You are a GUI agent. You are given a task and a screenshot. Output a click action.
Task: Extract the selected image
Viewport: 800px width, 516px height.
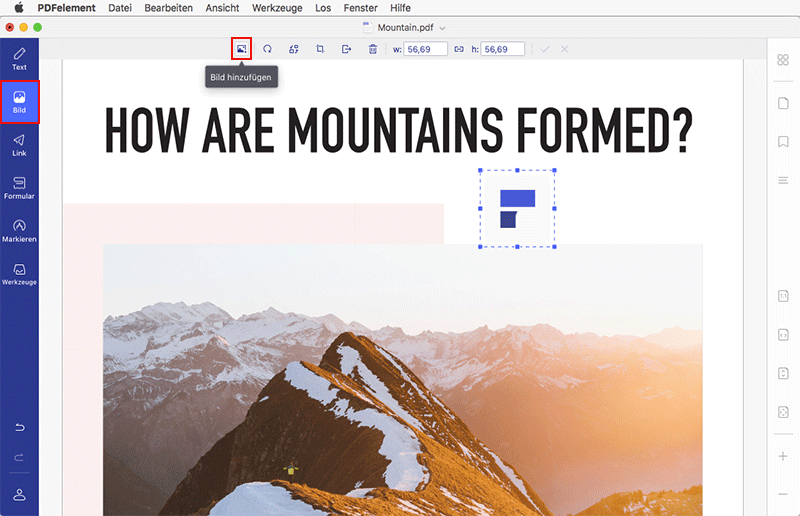[x=346, y=49]
